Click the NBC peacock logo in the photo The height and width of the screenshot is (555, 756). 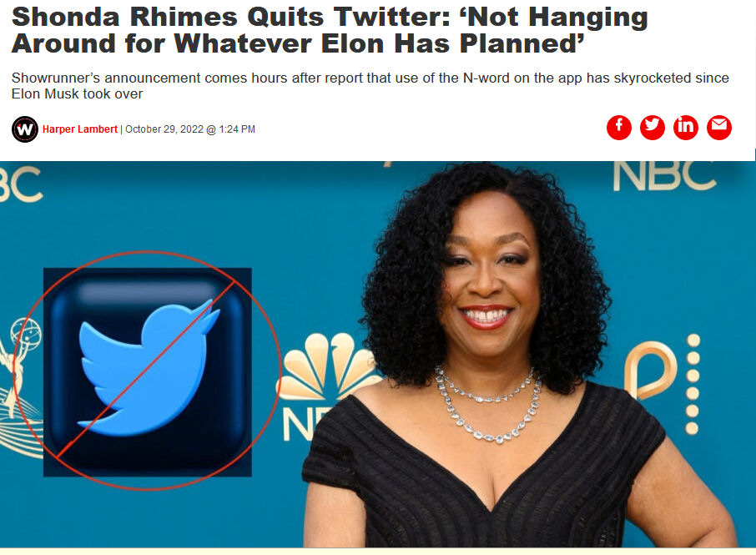328,366
